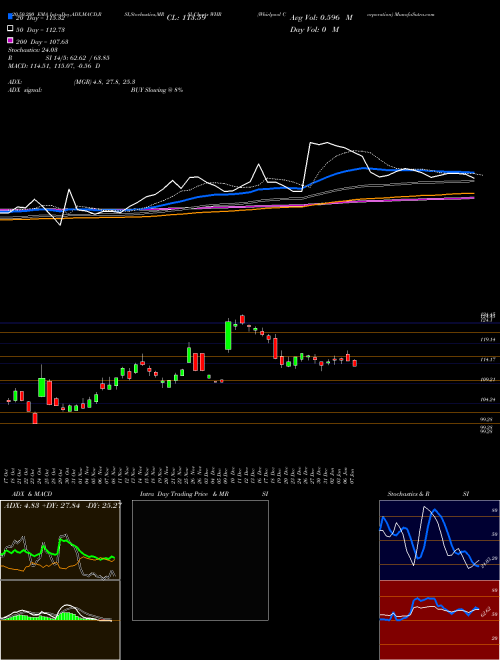Select the '20 Day = 113.32' legend text
This screenshot has width=500, height=660.
40,18
